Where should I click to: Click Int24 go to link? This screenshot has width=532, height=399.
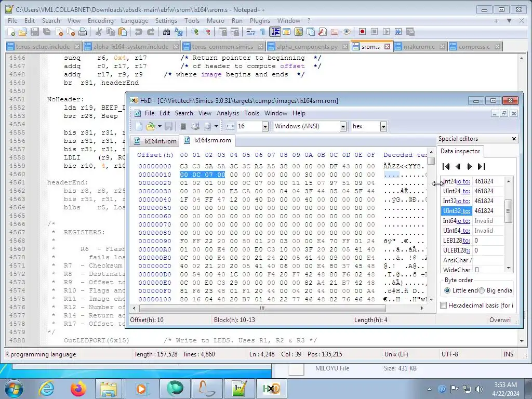pyautogui.click(x=463, y=181)
